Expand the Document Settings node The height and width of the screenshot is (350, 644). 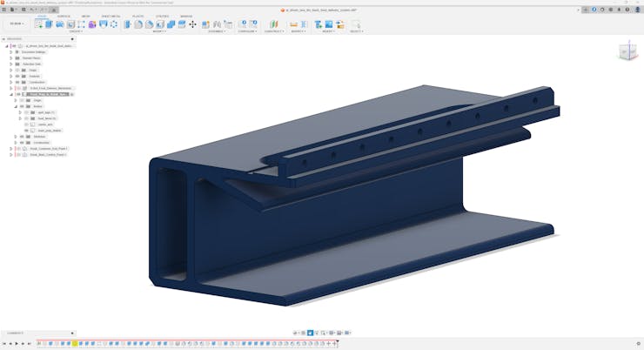(x=10, y=51)
